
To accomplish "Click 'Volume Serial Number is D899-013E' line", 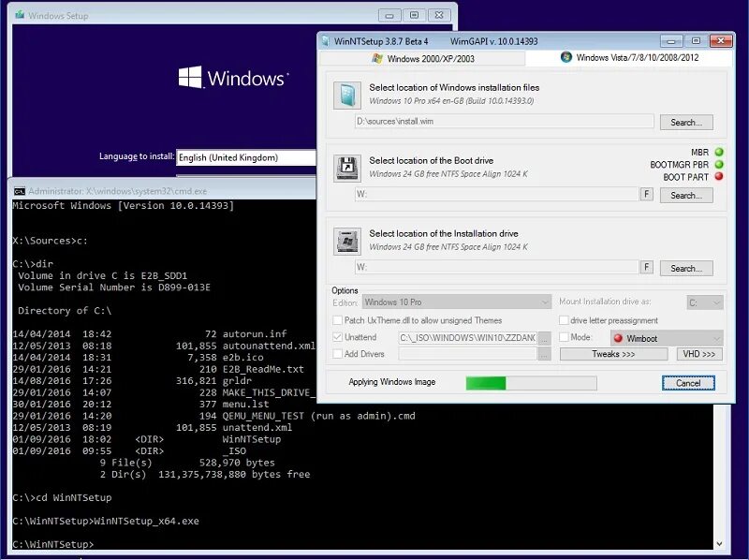I will click(114, 287).
